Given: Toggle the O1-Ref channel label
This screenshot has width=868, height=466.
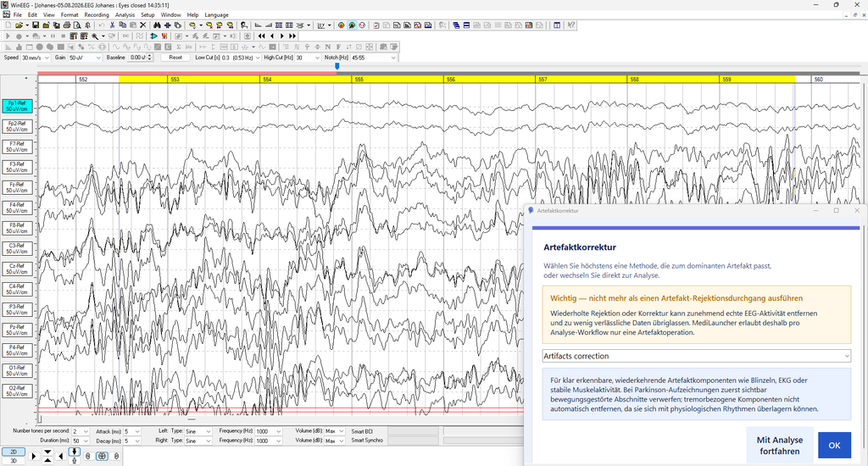Looking at the screenshot, I should [17, 371].
